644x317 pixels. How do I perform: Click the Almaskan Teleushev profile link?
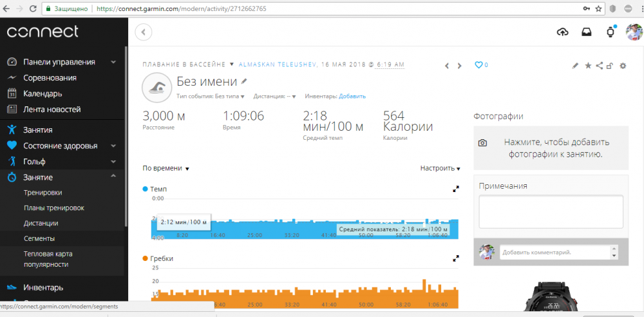coord(278,65)
